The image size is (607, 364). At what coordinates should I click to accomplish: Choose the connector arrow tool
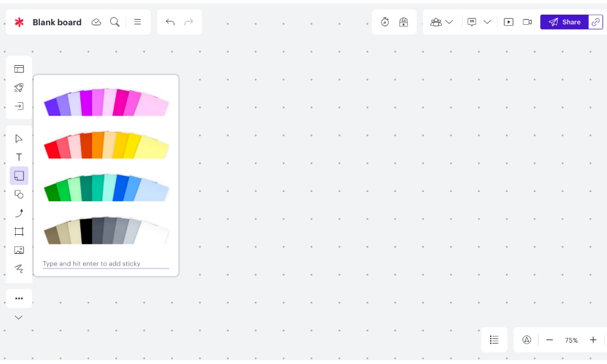coord(19,212)
